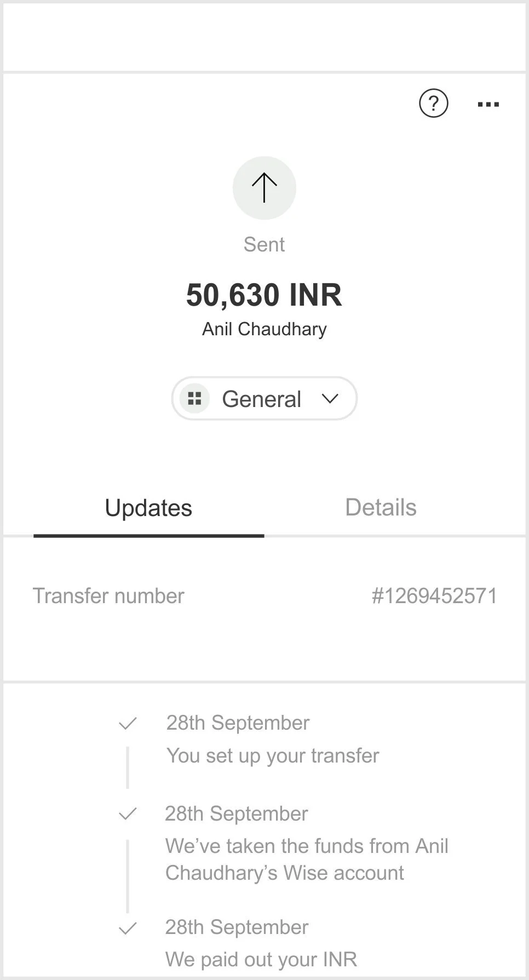Click the 50,630 INR amount
The width and height of the screenshot is (529, 980).
264,295
